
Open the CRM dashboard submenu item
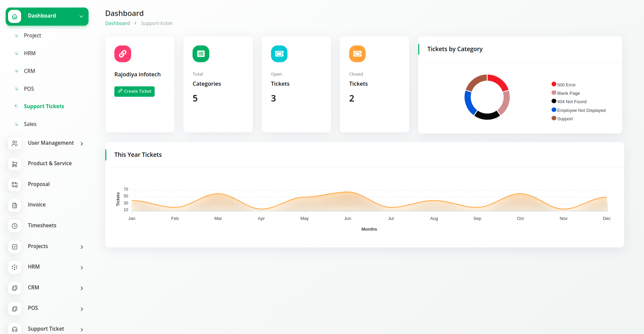tap(30, 71)
